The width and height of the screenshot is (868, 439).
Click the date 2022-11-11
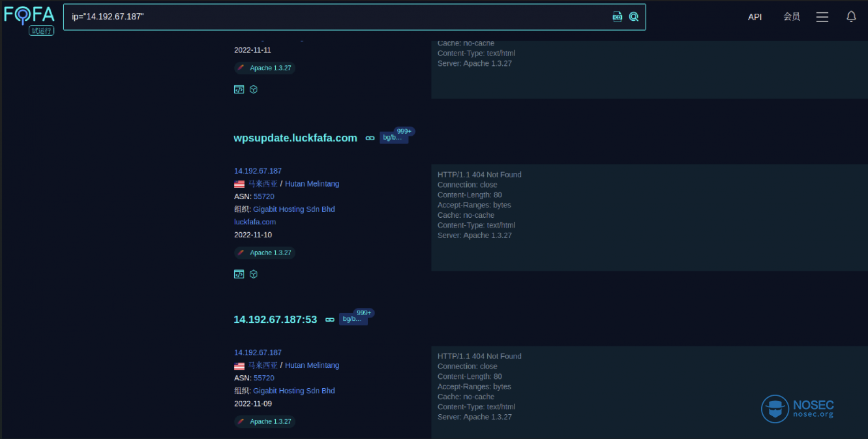[252, 50]
